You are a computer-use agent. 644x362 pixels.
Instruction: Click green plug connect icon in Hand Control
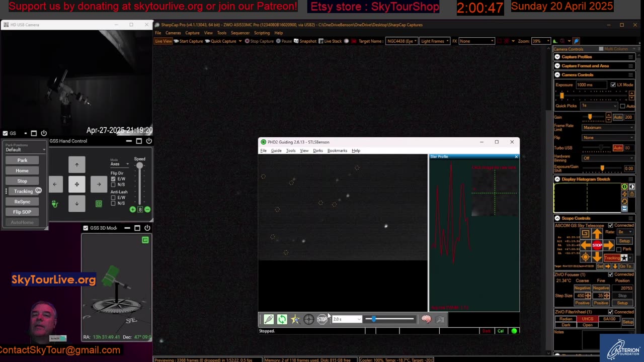(x=55, y=204)
